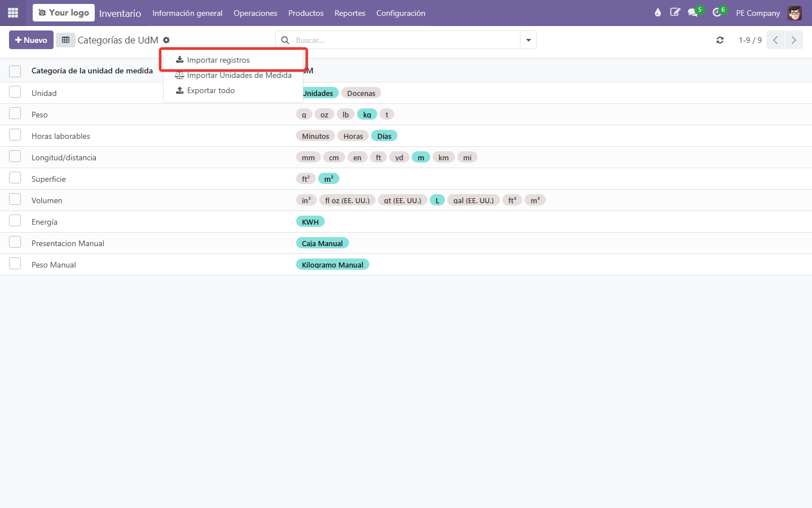The width and height of the screenshot is (812, 508).
Task: Click the Nuevo button
Action: (x=31, y=40)
